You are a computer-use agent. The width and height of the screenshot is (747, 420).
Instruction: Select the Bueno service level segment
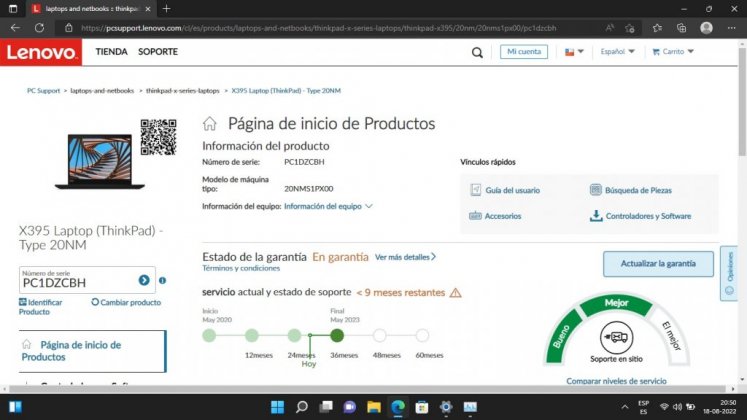click(561, 336)
